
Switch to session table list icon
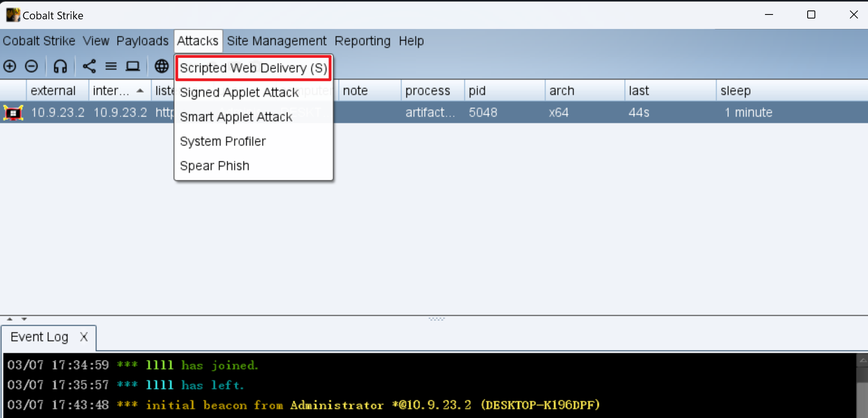pos(111,66)
